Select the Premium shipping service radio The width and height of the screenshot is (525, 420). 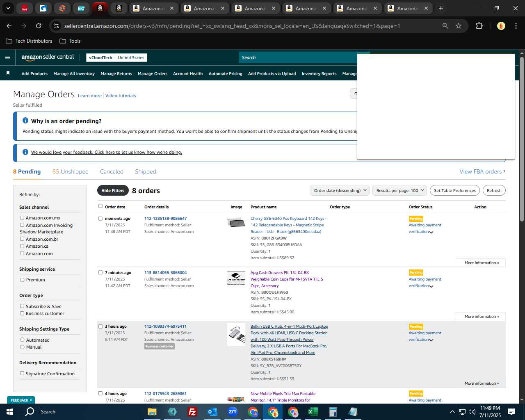click(22, 280)
